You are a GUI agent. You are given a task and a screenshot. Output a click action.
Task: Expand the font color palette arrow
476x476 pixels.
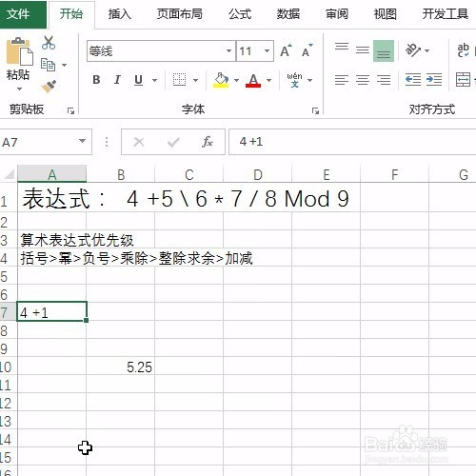point(269,80)
